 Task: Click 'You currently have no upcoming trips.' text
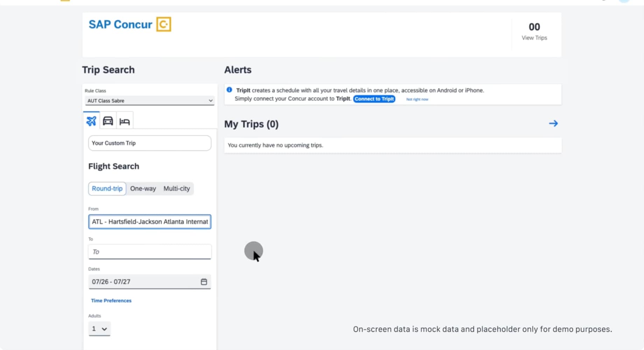(x=275, y=145)
